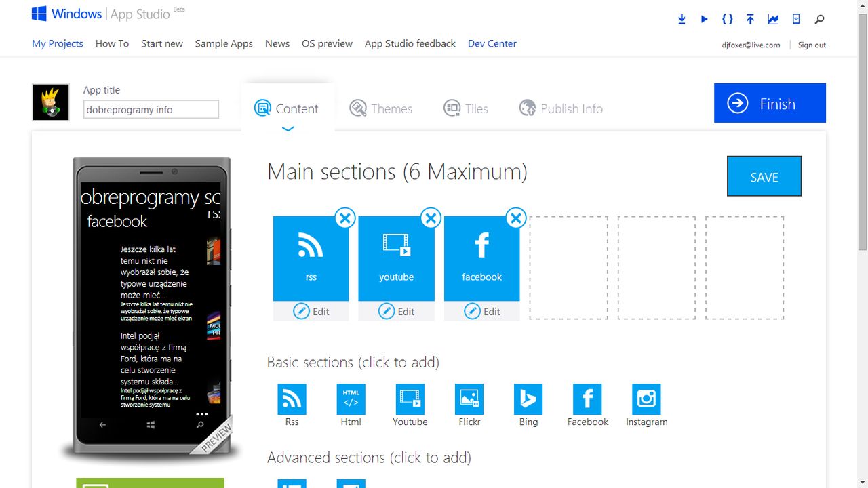Edit the facebook section
The height and width of the screenshot is (488, 868).
[481, 311]
